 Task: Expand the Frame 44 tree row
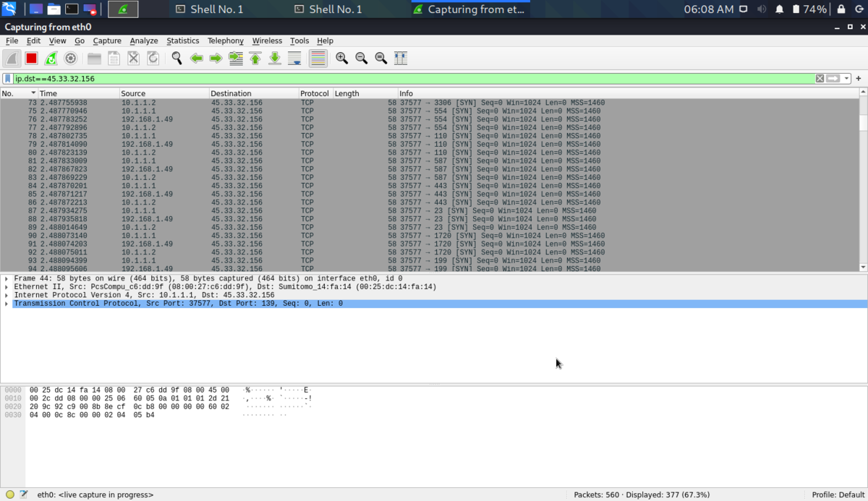click(x=7, y=278)
